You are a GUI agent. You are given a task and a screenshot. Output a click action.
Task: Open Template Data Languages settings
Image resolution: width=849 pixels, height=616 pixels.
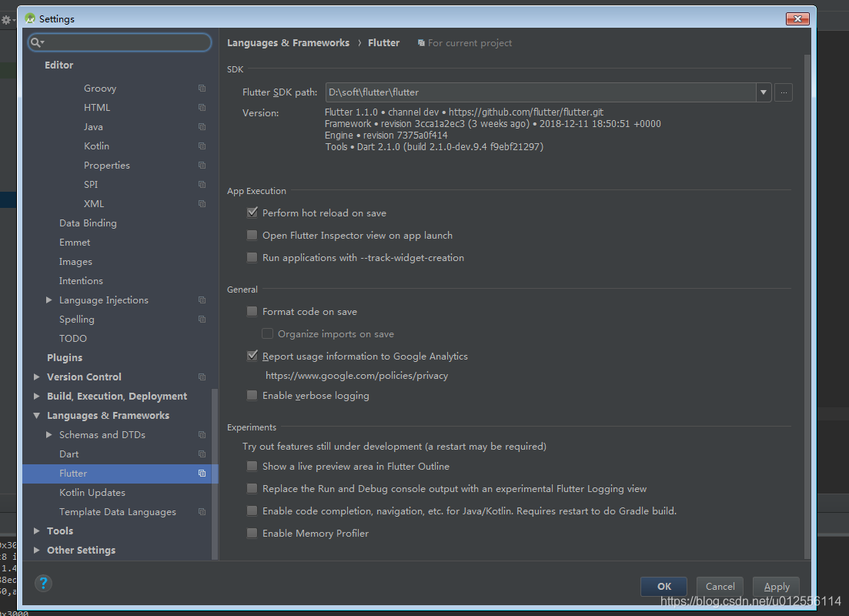[117, 512]
